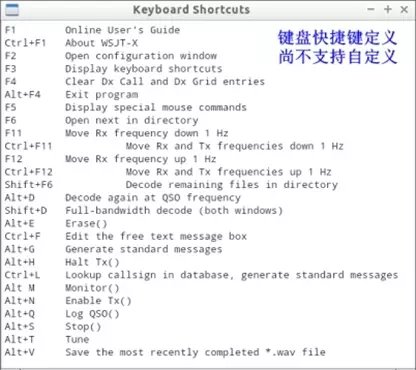The width and height of the screenshot is (416, 370).
Task: Select the Exit program line
Action: coord(71,95)
